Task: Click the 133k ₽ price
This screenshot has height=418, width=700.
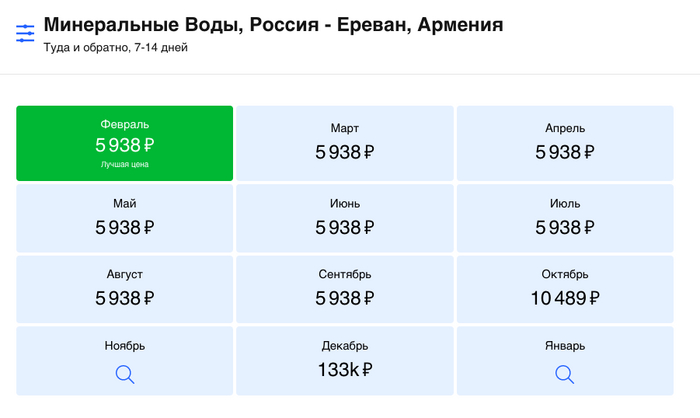Action: tap(345, 371)
